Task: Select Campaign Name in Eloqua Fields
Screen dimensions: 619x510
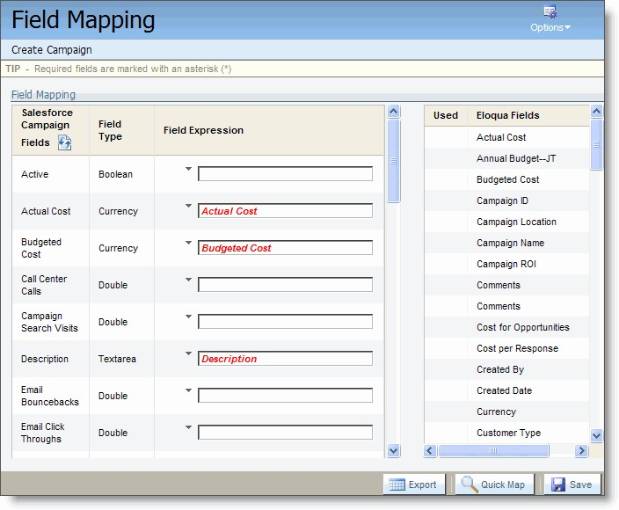Action: click(x=510, y=243)
